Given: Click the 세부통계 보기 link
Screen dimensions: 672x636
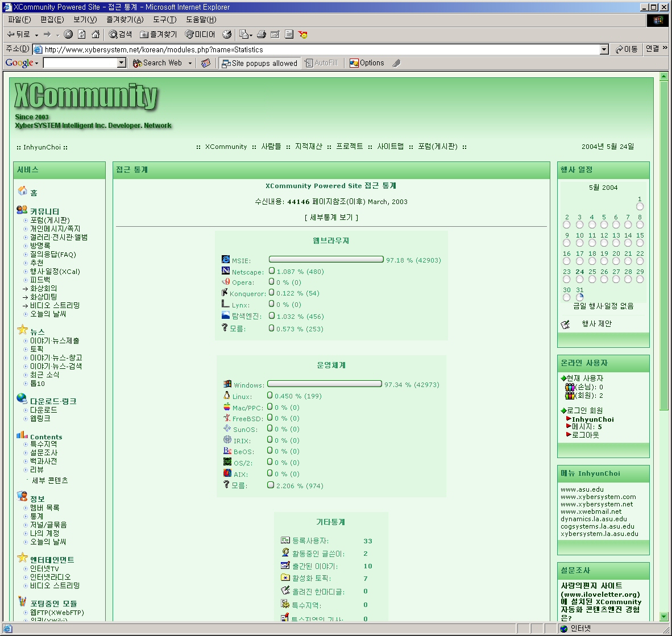Looking at the screenshot, I should tap(331, 218).
